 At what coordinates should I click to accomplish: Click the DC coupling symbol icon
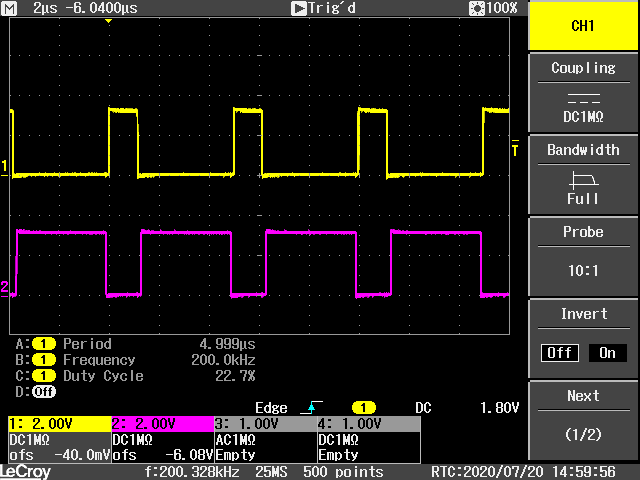coord(583,100)
